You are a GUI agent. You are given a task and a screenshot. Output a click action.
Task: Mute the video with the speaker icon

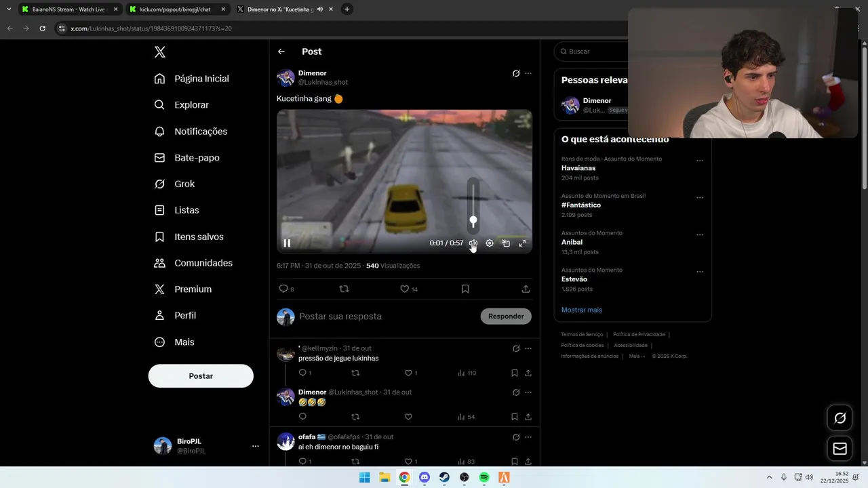(x=473, y=243)
